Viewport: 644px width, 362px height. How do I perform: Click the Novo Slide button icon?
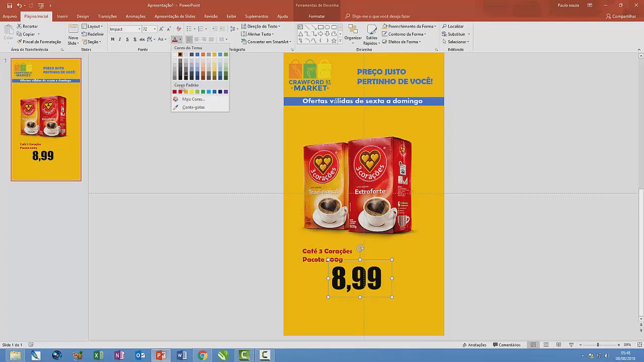click(x=73, y=29)
